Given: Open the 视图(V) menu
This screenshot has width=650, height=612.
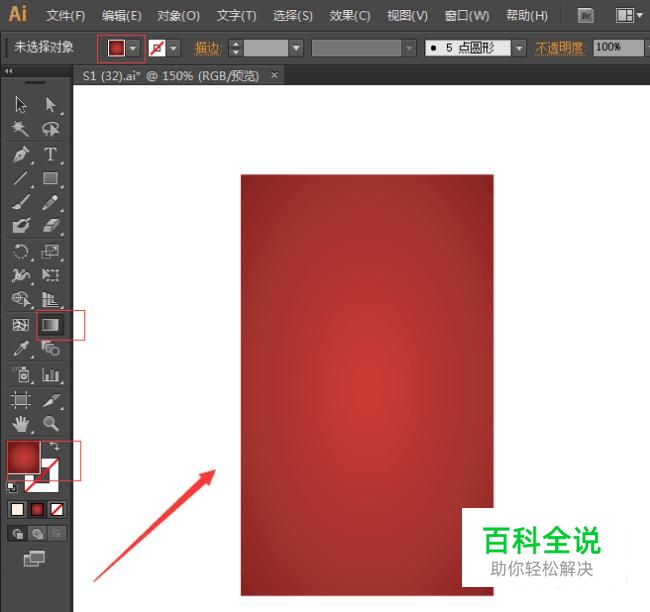Looking at the screenshot, I should coord(407,16).
